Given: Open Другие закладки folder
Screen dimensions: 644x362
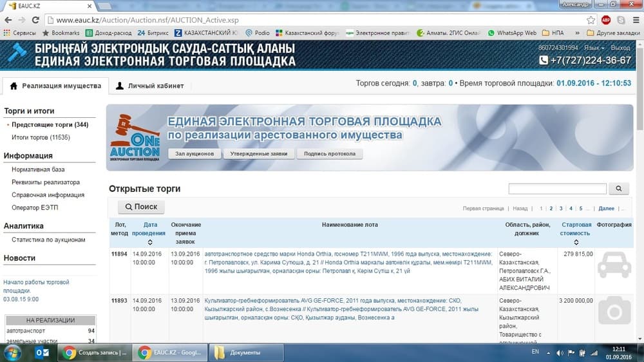Looking at the screenshot, I should 613,33.
